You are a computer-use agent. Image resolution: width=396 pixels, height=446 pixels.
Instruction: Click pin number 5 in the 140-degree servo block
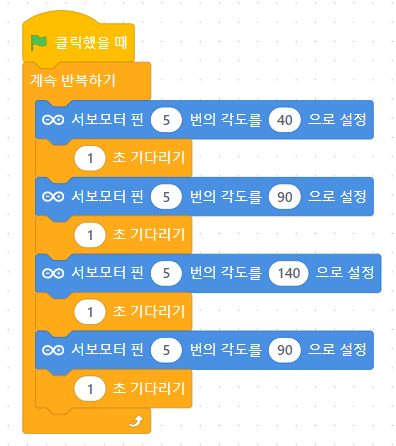click(x=166, y=273)
